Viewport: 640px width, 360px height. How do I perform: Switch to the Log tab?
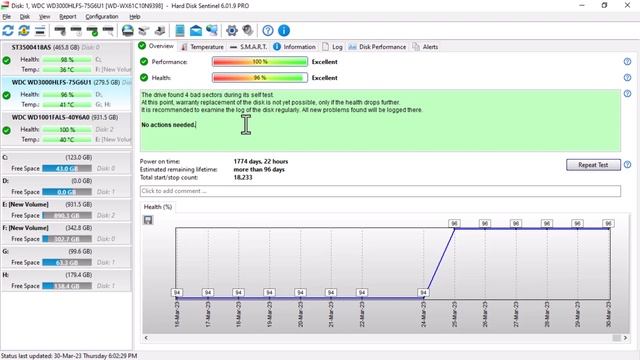[x=332, y=47]
